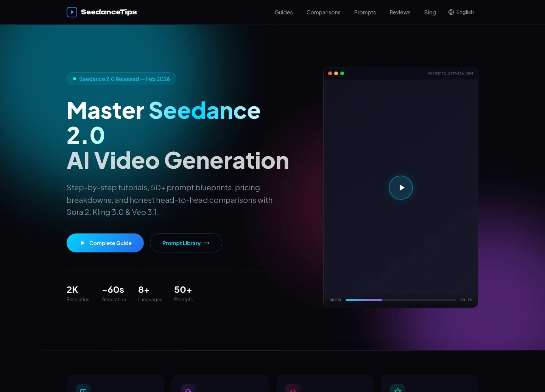Click the "00:15" video duration label
Image resolution: width=545 pixels, height=392 pixels.
click(x=466, y=300)
